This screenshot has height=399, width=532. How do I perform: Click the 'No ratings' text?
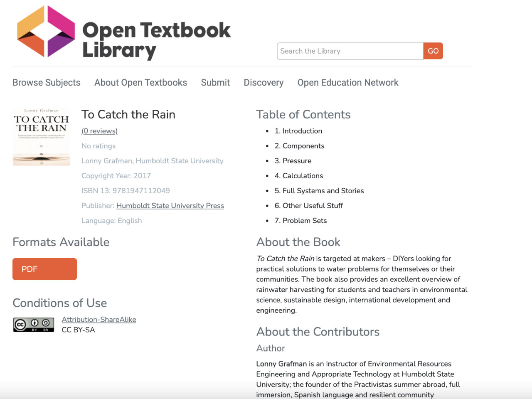pyautogui.click(x=99, y=146)
